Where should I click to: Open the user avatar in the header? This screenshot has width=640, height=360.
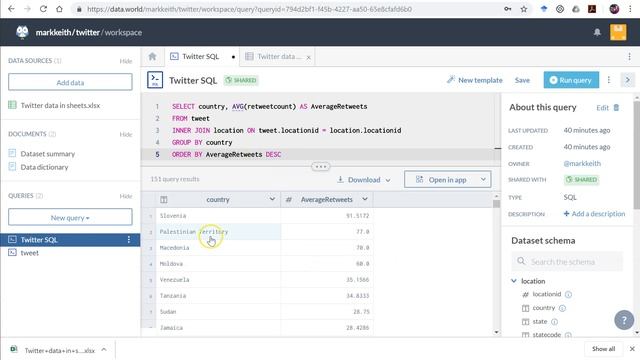tap(618, 32)
